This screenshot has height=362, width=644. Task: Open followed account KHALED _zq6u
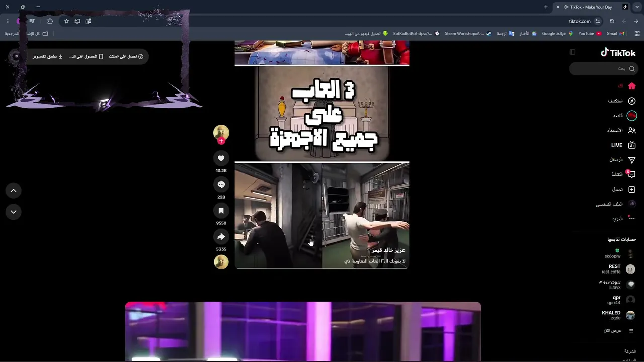click(619, 315)
